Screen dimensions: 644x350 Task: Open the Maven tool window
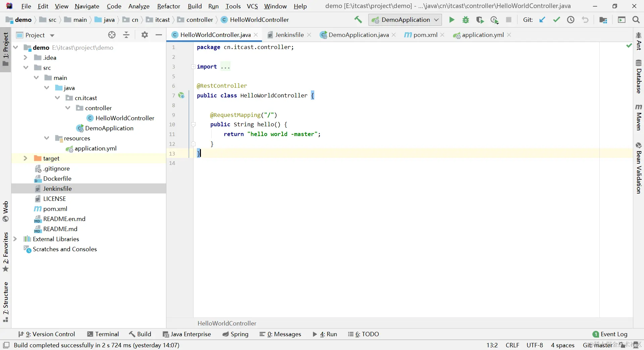tap(639, 117)
